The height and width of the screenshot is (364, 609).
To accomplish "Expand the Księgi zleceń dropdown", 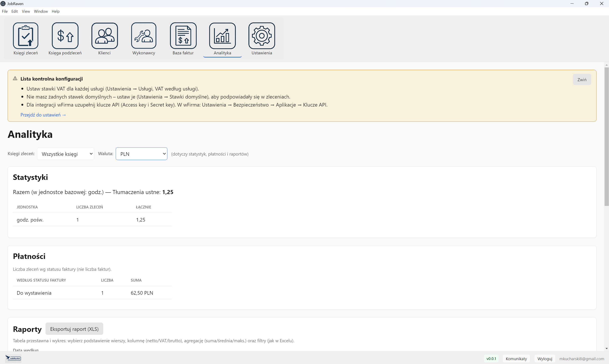I will point(66,154).
